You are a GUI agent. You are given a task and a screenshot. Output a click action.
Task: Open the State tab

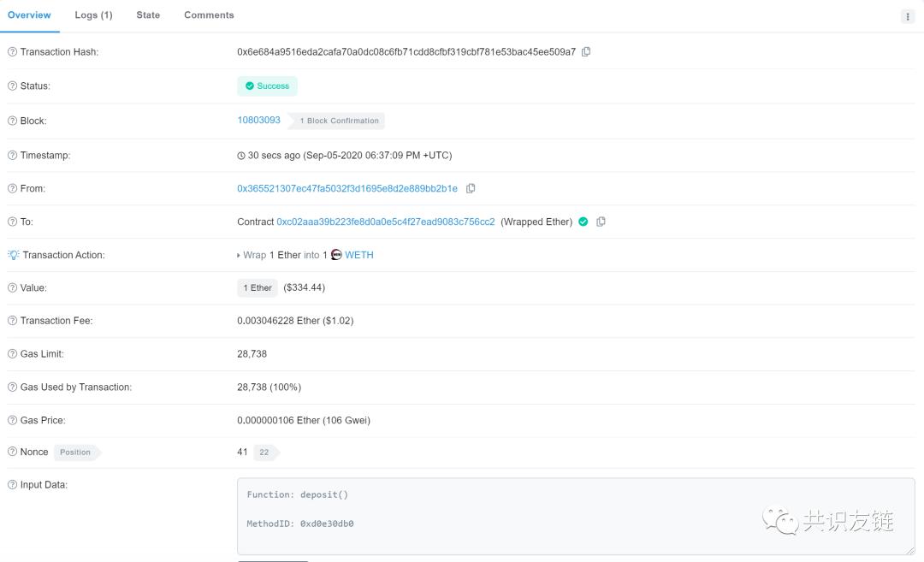148,15
